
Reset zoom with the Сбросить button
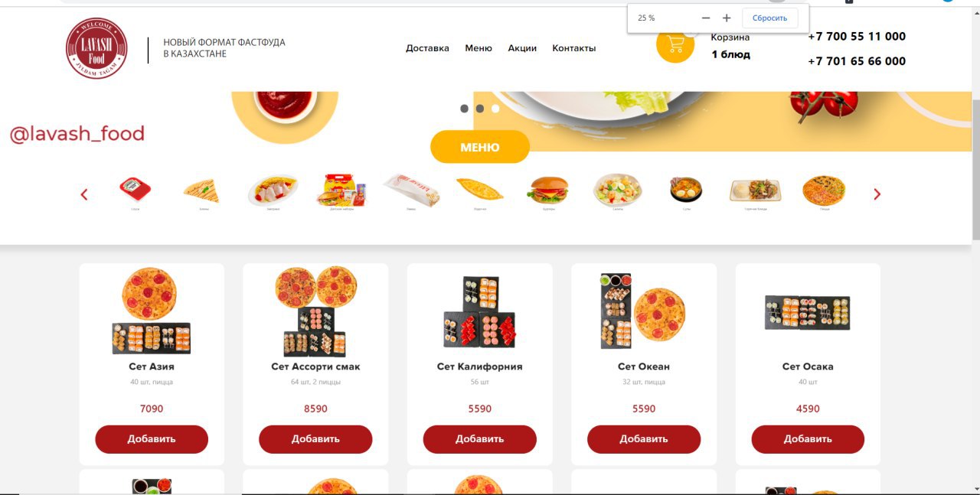coord(770,18)
